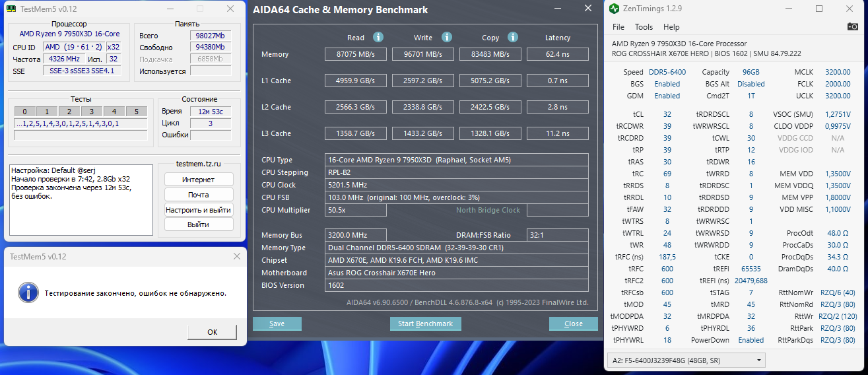The image size is (868, 375).
Task: Click the Cmd2T value 1T
Action: click(x=751, y=96)
